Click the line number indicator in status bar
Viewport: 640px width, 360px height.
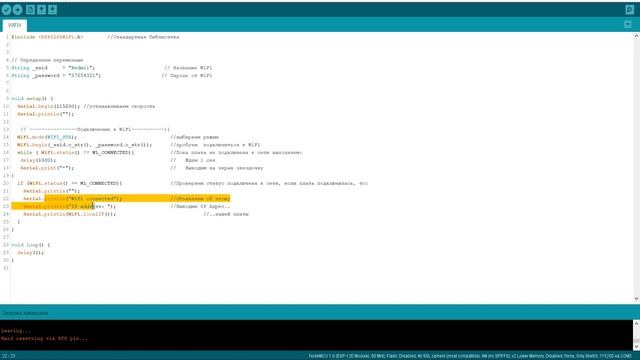[x=8, y=356]
